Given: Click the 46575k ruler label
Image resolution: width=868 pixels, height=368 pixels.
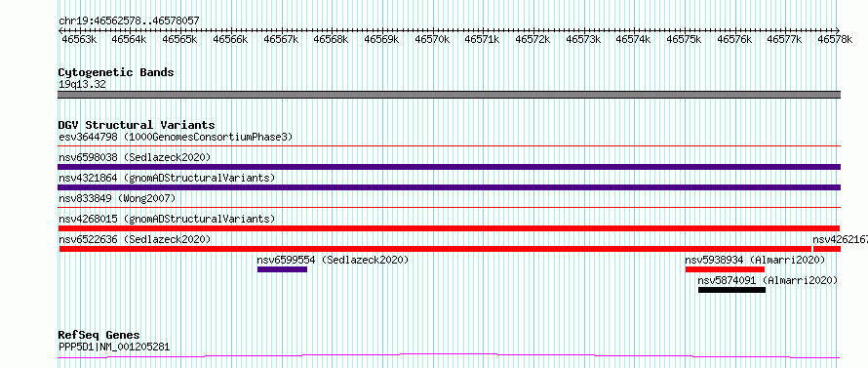Looking at the screenshot, I should tap(685, 39).
